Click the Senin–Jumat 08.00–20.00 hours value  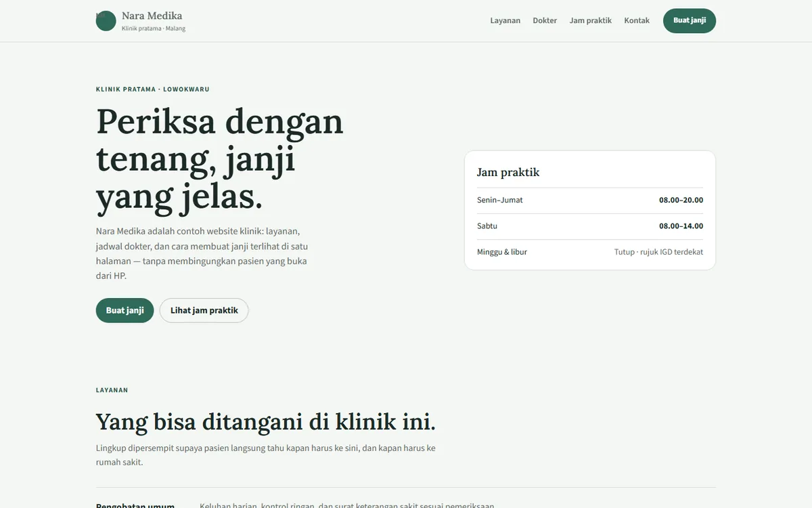coord(681,200)
